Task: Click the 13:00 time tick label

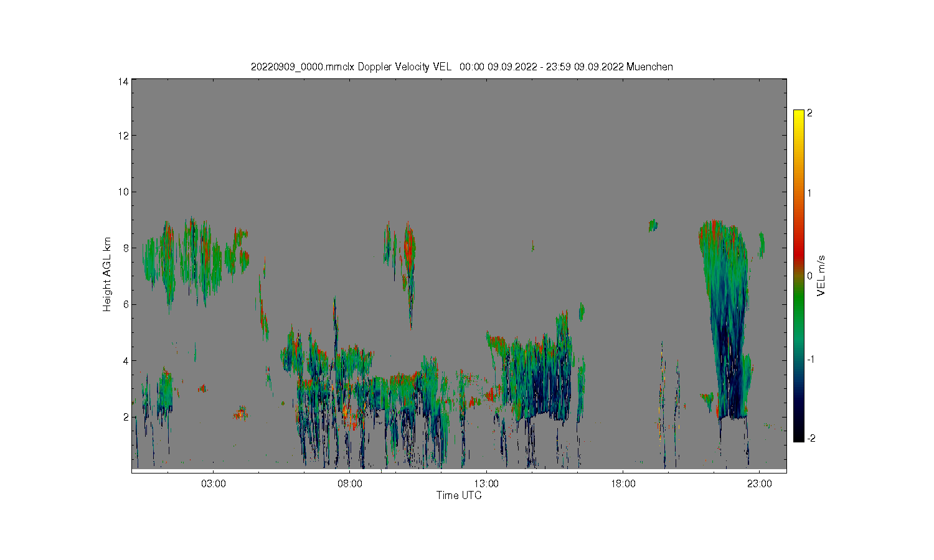Action: click(x=486, y=484)
